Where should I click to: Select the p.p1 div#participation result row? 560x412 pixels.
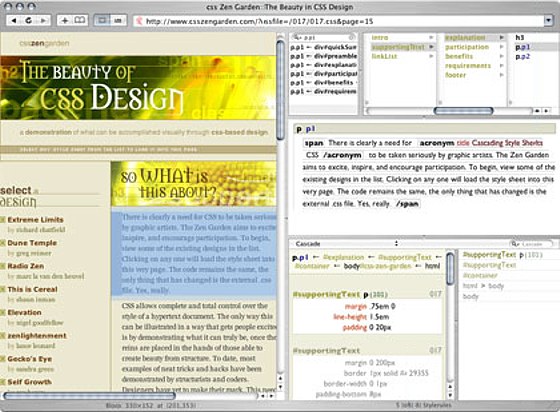tap(323, 74)
